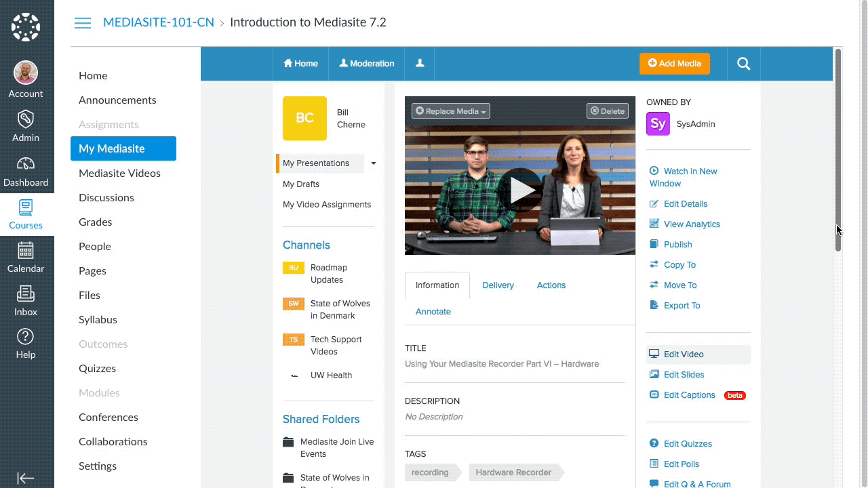Click the Channels heading

point(307,245)
